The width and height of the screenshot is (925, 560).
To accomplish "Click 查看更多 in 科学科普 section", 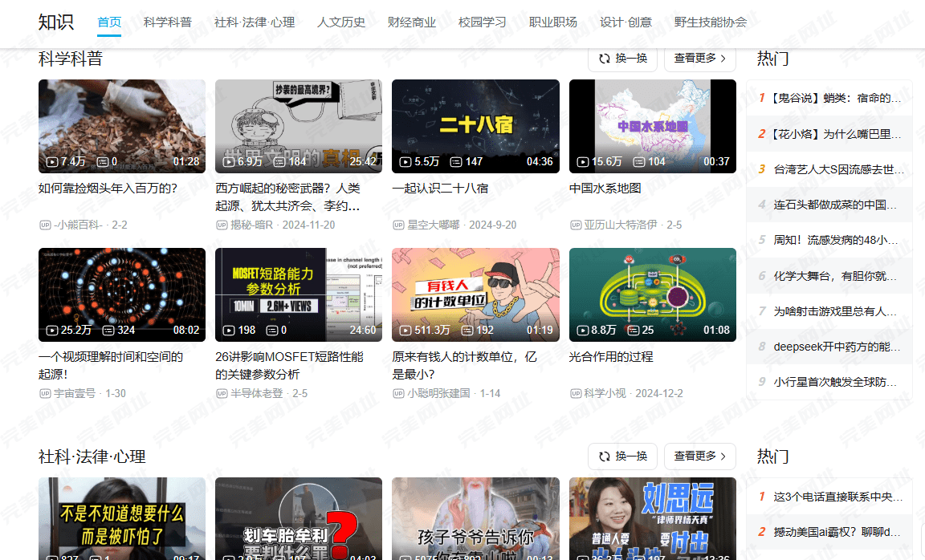I will click(x=699, y=59).
